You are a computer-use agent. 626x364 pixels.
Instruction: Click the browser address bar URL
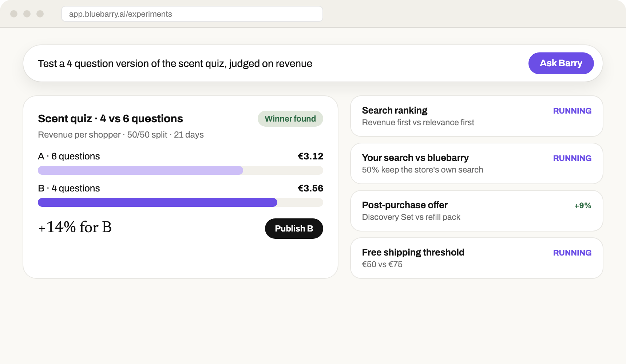192,14
